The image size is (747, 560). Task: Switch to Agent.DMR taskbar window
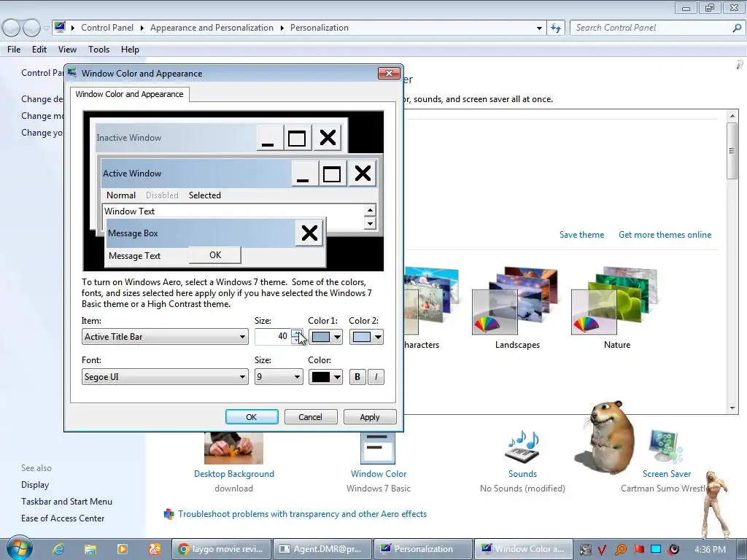(x=322, y=549)
